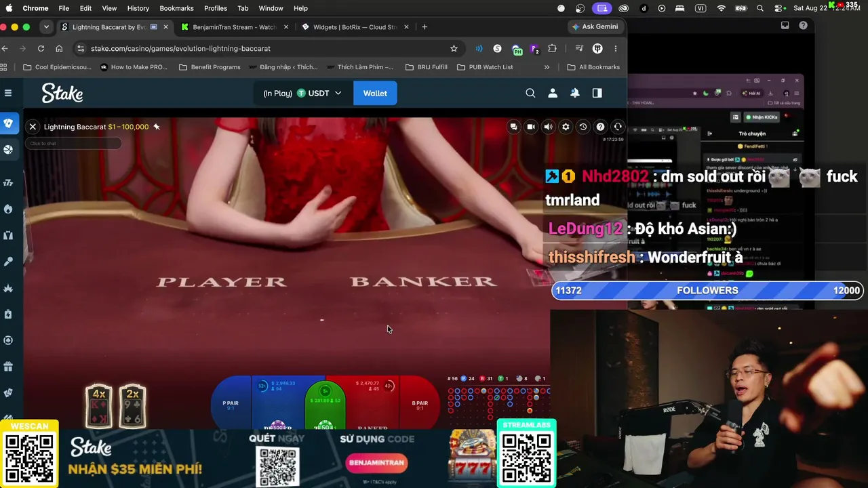Open All Bookmarks folder

click(x=593, y=67)
